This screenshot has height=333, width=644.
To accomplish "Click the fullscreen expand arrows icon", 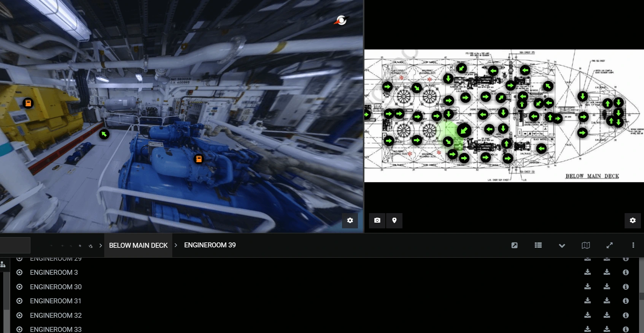I will pyautogui.click(x=609, y=245).
